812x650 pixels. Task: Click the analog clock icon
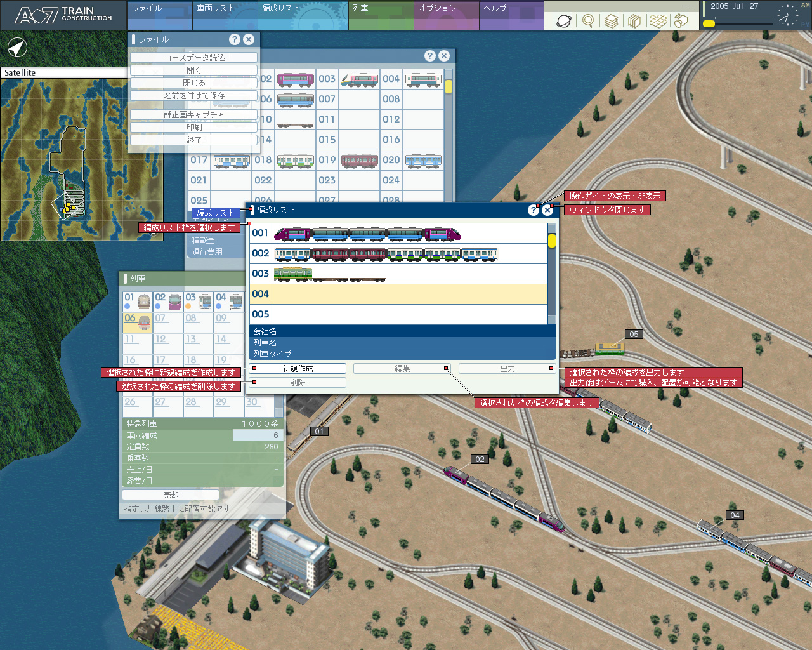[788, 15]
